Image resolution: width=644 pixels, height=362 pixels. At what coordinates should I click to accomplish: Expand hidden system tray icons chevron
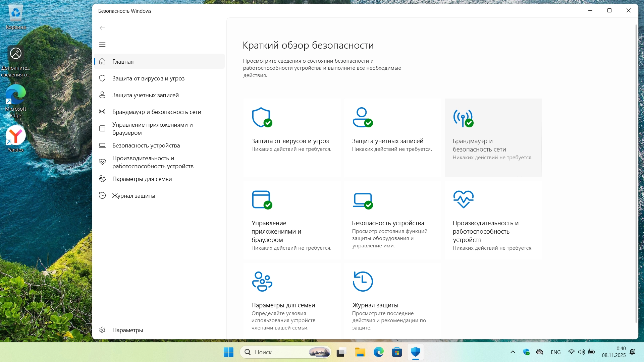[513, 352]
